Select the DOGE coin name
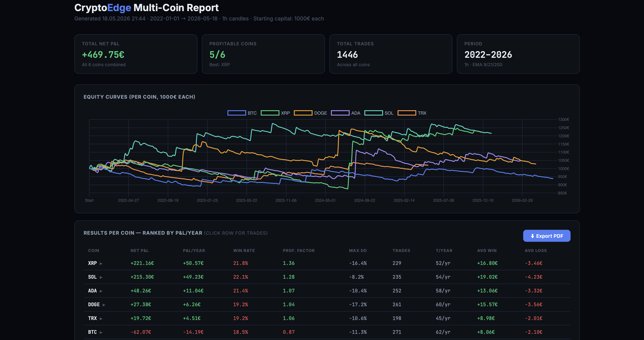Screen dimensions: 644x340 pos(94,304)
